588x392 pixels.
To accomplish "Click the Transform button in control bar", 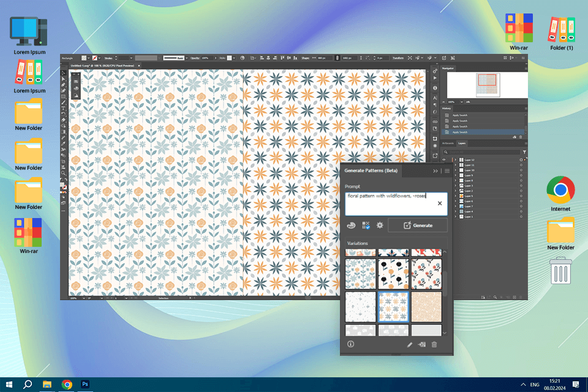I will [398, 58].
